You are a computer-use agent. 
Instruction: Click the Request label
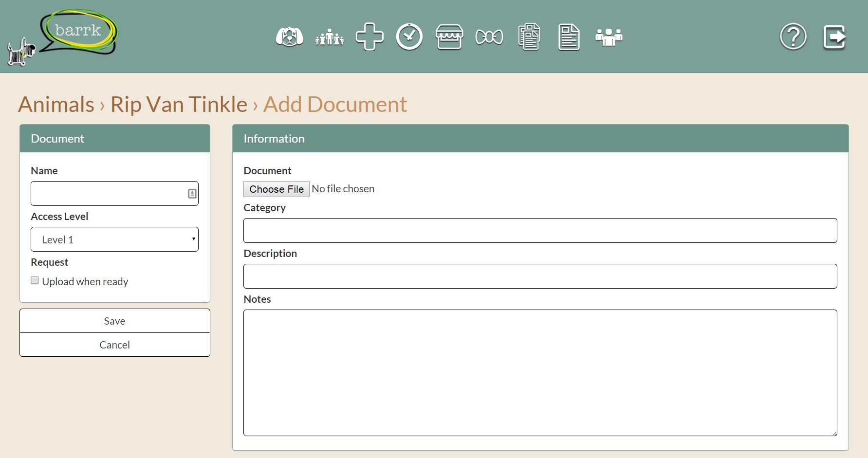(x=50, y=262)
